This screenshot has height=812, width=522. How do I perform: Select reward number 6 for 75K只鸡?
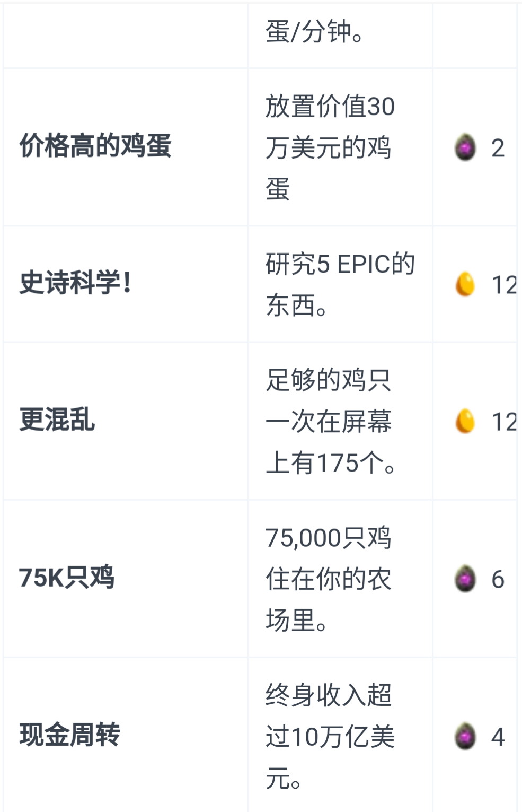498,579
